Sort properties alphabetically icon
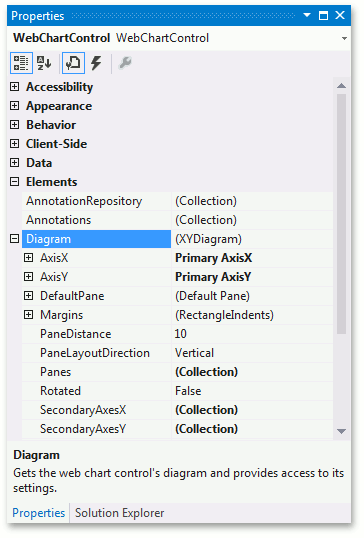This screenshot has width=364, height=538. (x=44, y=63)
